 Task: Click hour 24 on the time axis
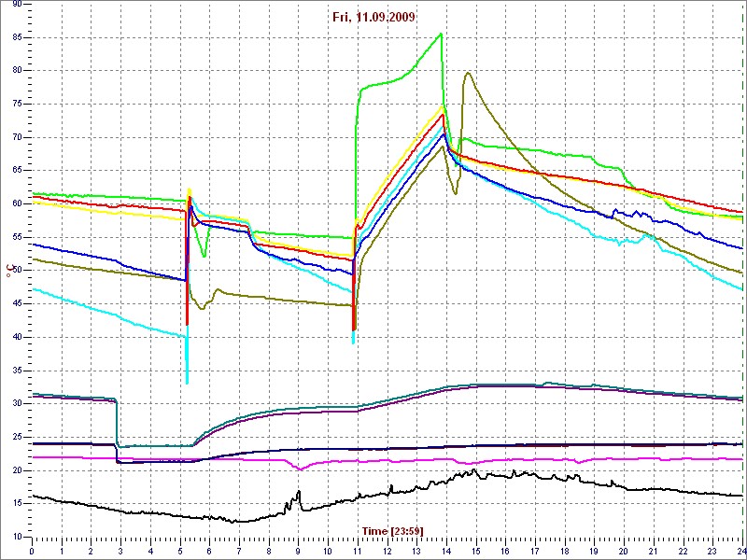click(740, 551)
